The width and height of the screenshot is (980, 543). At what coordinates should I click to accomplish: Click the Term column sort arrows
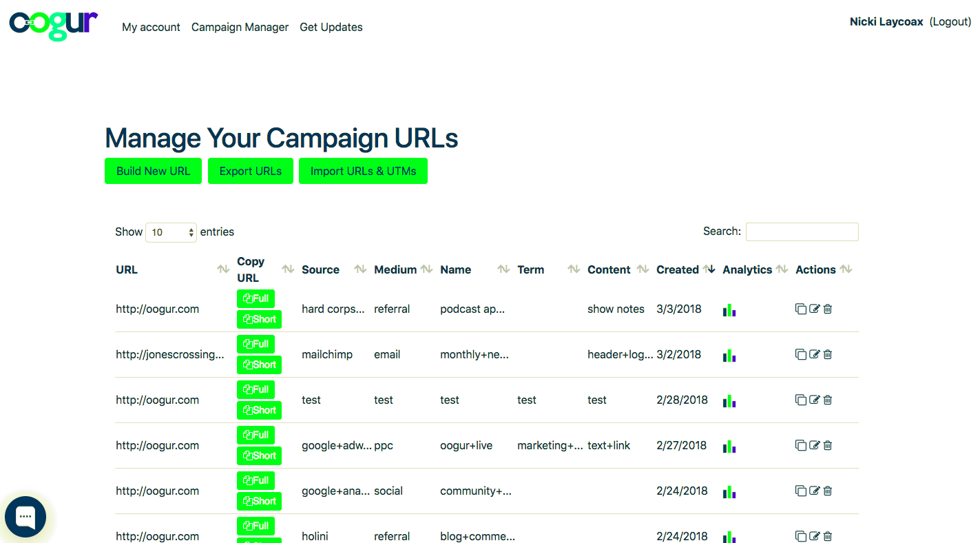[573, 269]
